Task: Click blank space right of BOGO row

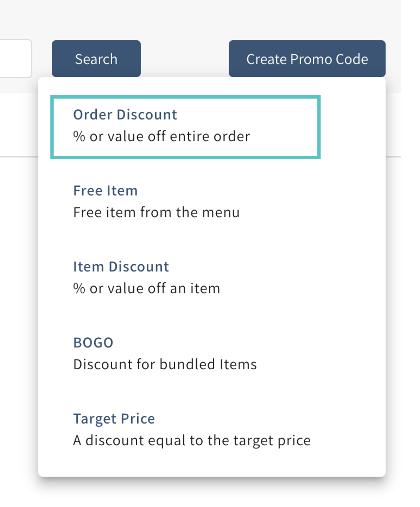Action: point(314,354)
